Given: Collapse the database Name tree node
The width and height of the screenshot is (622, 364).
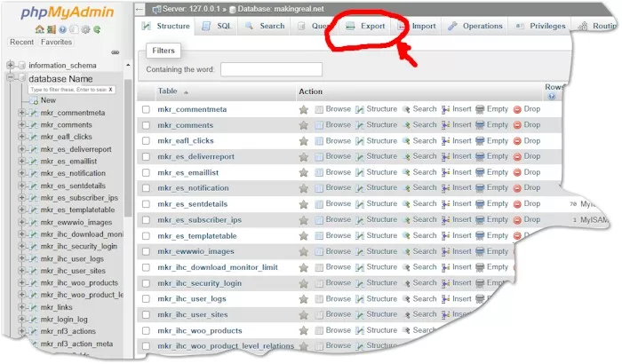Looking at the screenshot, I should [x=11, y=78].
